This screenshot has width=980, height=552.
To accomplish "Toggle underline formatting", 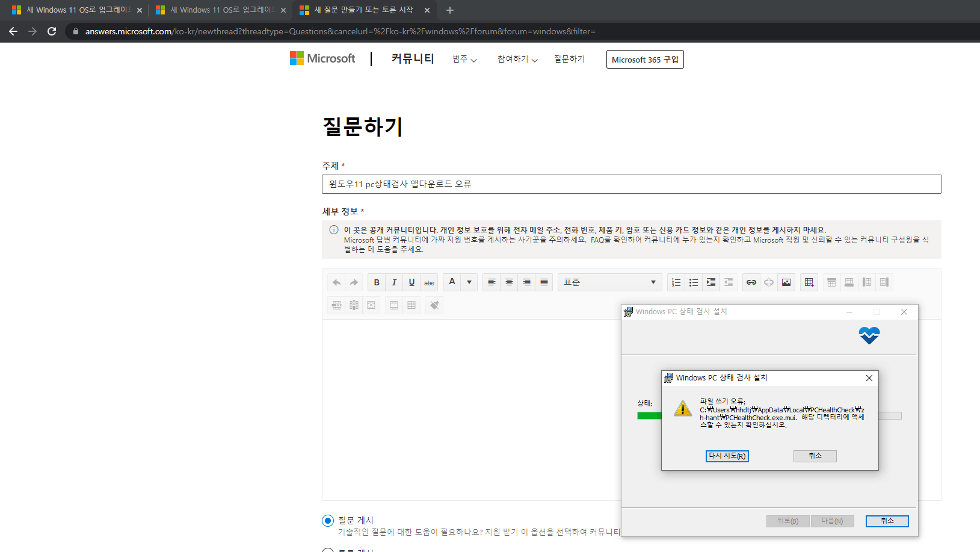I will 411,282.
